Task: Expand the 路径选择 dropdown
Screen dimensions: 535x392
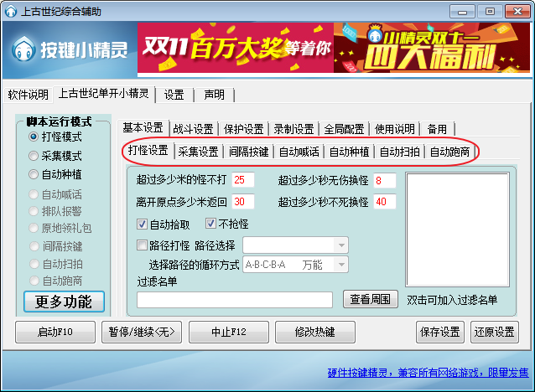Action: 295,245
